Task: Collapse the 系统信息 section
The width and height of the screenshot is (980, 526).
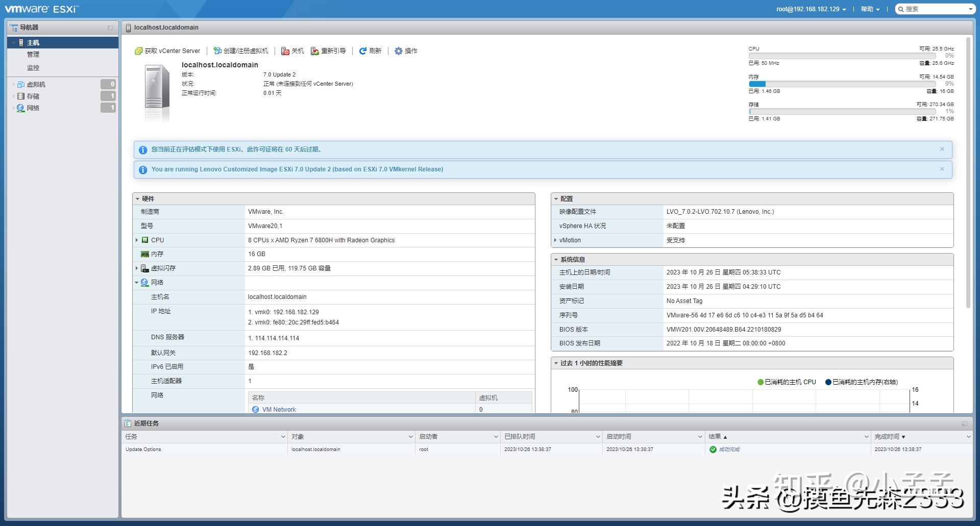Action: [556, 259]
